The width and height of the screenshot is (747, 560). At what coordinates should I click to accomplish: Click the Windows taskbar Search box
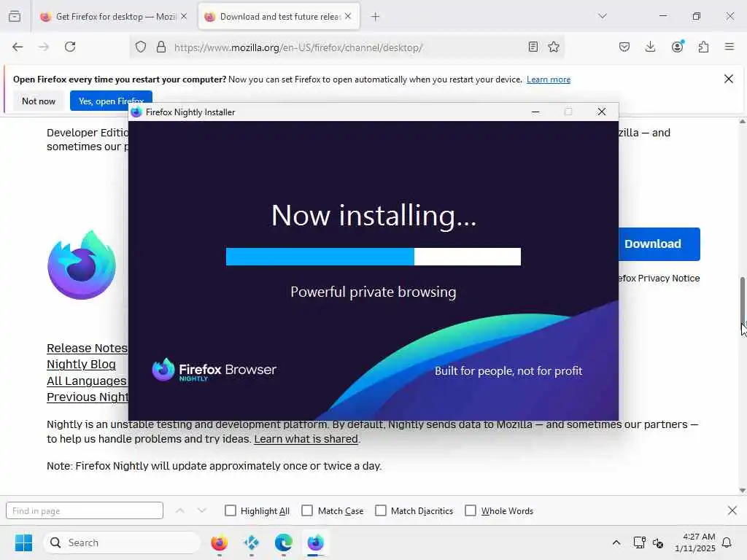(122, 542)
